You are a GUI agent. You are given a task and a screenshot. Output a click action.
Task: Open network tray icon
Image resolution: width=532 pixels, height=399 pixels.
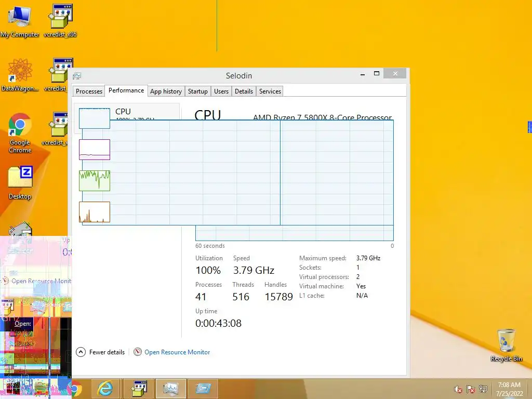(x=483, y=389)
